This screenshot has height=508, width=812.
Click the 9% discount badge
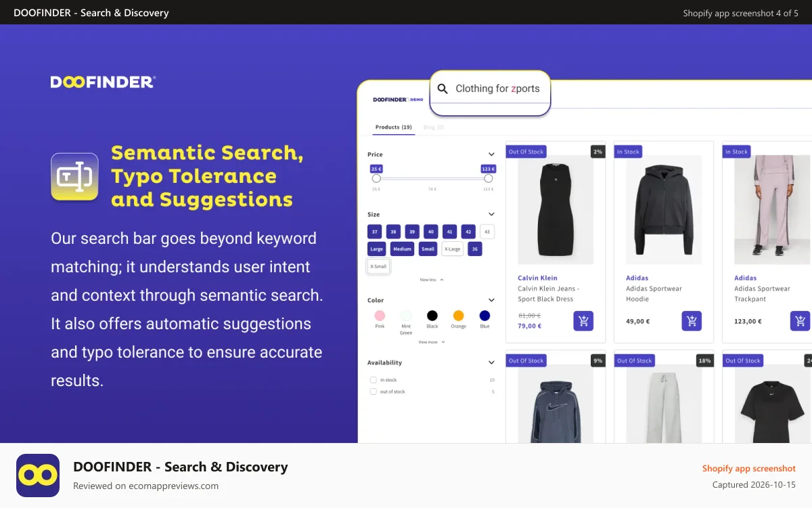point(597,360)
